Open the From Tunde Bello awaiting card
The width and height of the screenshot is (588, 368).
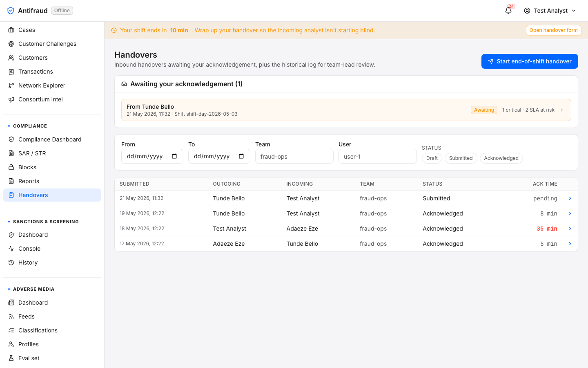346,110
